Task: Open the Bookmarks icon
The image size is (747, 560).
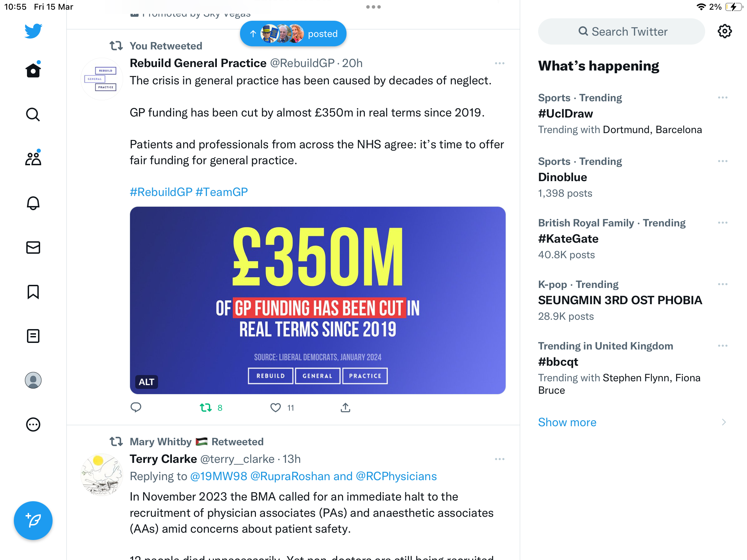Action: pos(33,291)
